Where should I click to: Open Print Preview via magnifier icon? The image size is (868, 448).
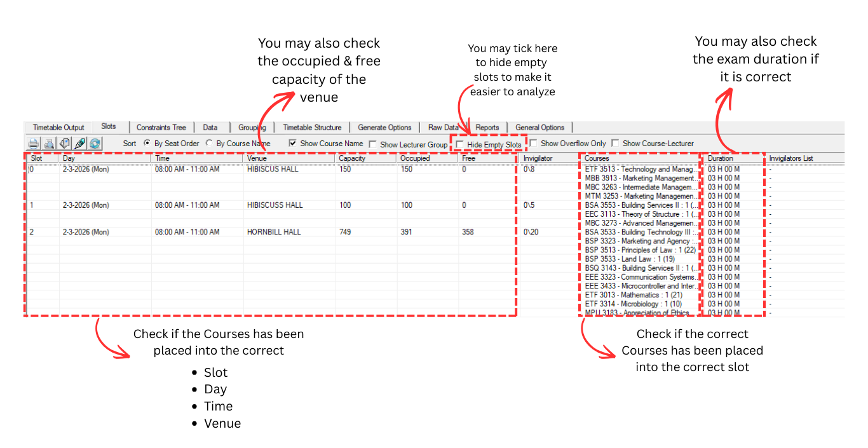coord(49,144)
